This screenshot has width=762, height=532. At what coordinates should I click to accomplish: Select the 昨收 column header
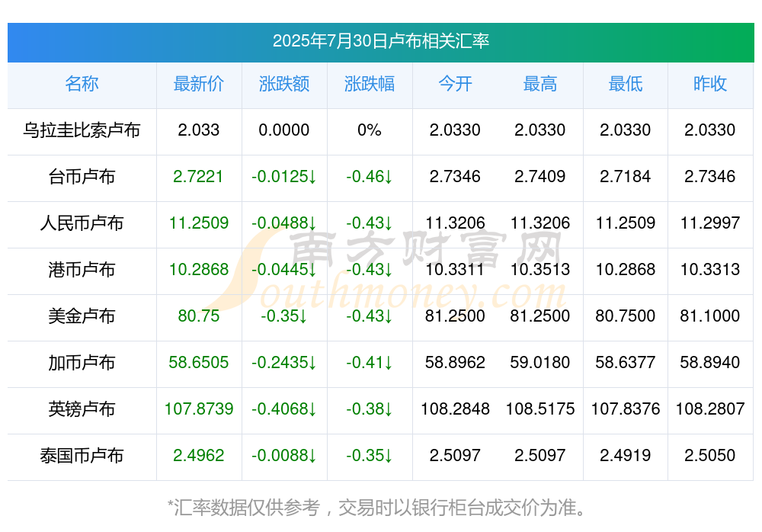[x=710, y=84]
